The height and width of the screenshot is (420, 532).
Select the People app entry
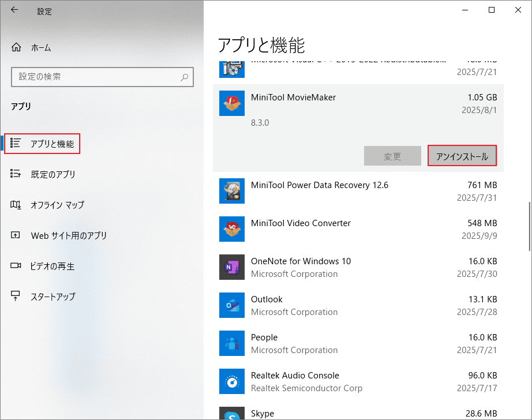[x=358, y=343]
